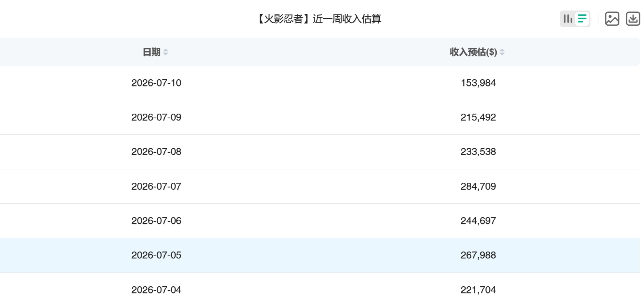This screenshot has width=644, height=304.
Task: Download data icon at top right
Action: click(633, 18)
